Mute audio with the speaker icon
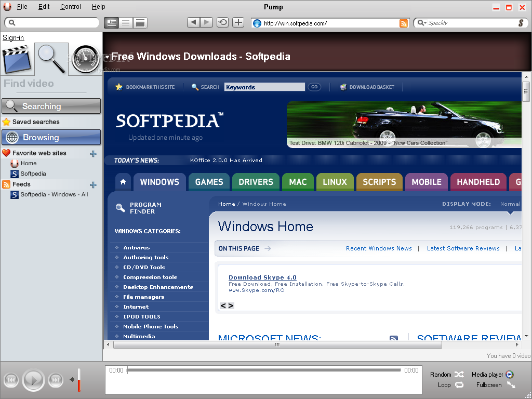This screenshot has height=399, width=532. click(x=72, y=379)
